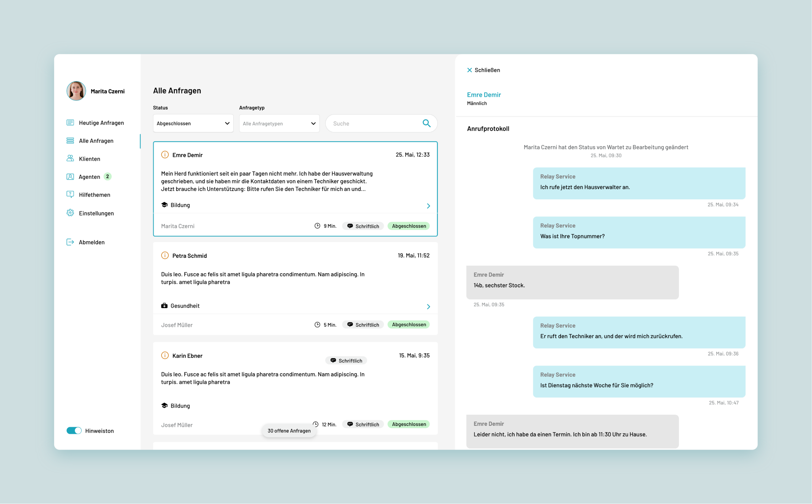The image size is (812, 504).
Task: Open the Alle Anfragetypen dropdown
Action: pos(279,123)
